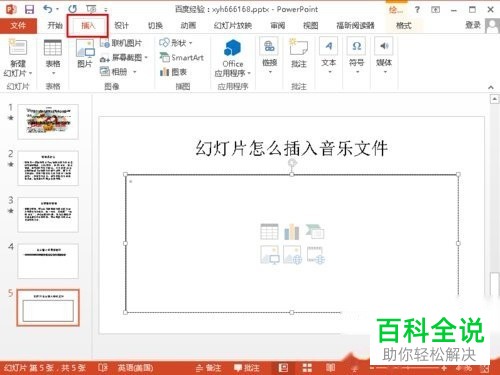This screenshot has width=500, height=375.
Task: Collapse the ribbon with the chevron
Action: pyautogui.click(x=491, y=87)
